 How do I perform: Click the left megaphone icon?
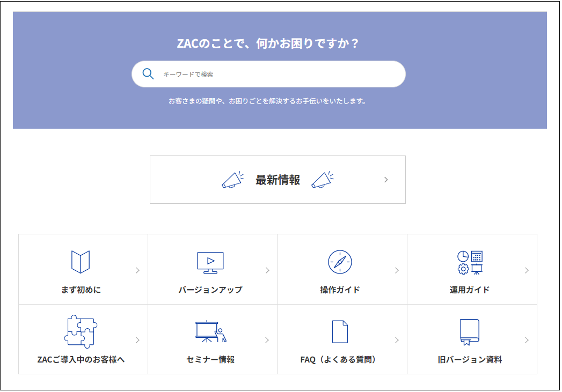click(x=233, y=180)
